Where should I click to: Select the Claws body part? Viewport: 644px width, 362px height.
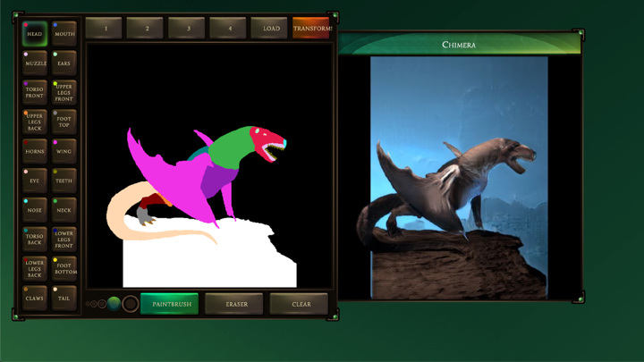pos(35,298)
